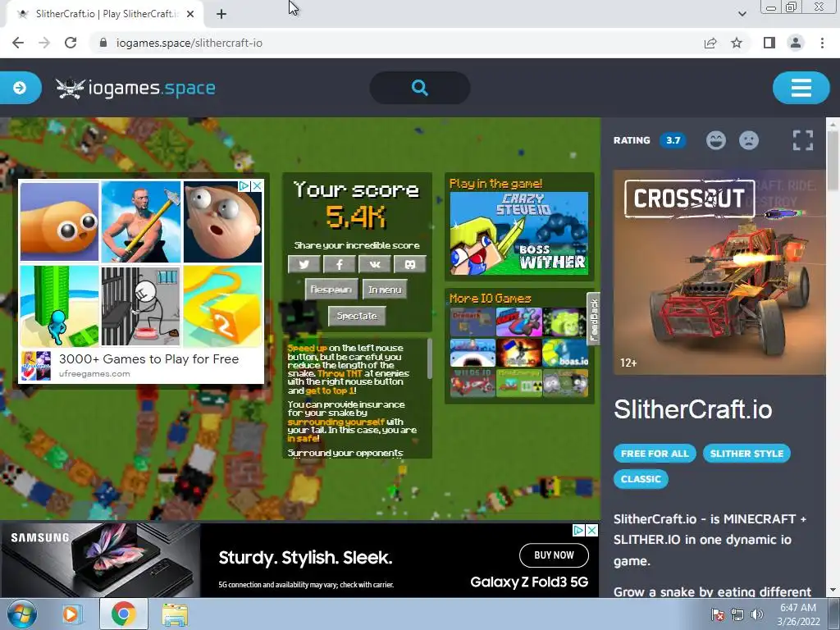The width and height of the screenshot is (840, 630).
Task: Click the AdChoices icon on Samsung ad
Action: 578,530
